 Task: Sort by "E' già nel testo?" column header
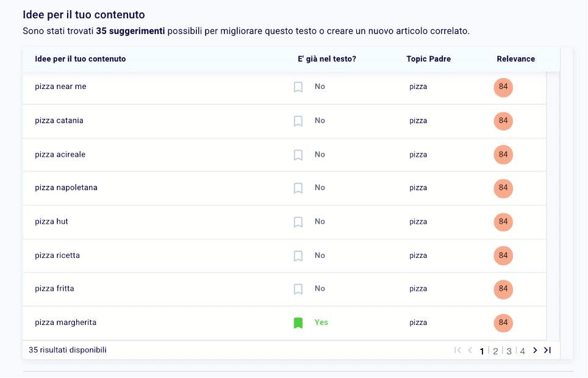pyautogui.click(x=326, y=59)
